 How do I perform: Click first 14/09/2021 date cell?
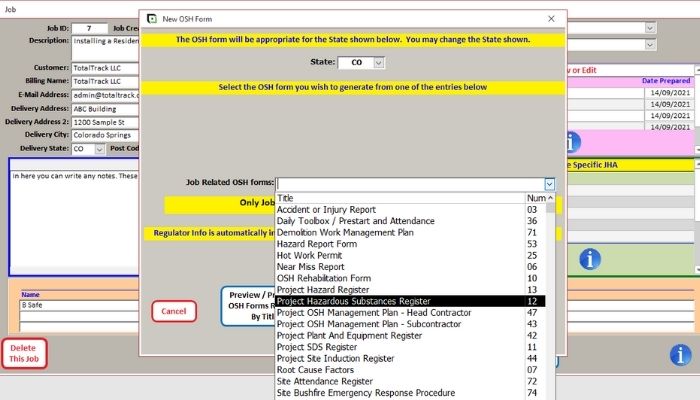(670, 93)
